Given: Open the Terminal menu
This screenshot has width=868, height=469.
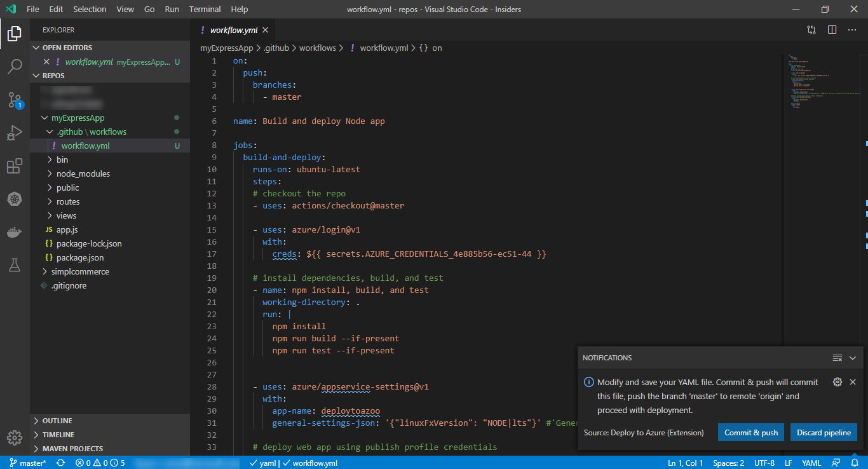Looking at the screenshot, I should click(205, 9).
